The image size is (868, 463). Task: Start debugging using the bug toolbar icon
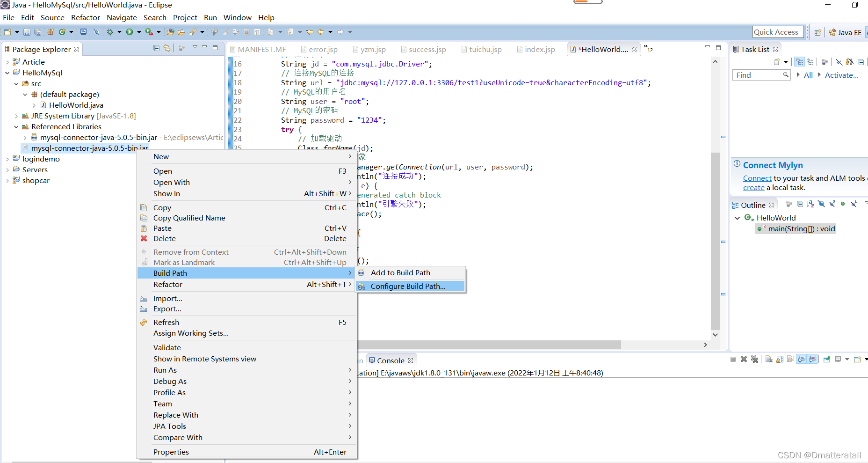pyautogui.click(x=110, y=32)
